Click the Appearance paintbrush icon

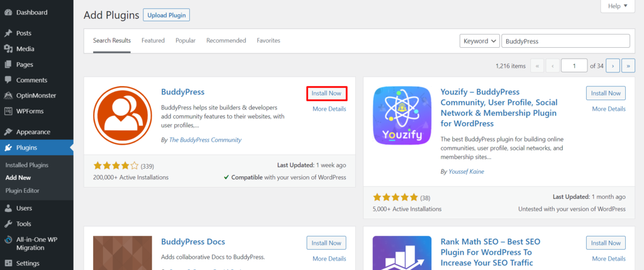[x=8, y=132]
